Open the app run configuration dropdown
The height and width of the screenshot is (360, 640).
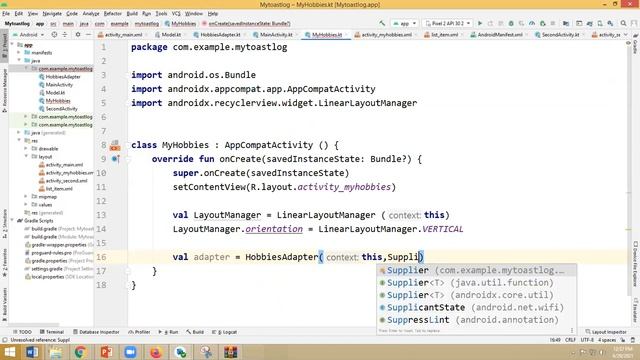404,24
